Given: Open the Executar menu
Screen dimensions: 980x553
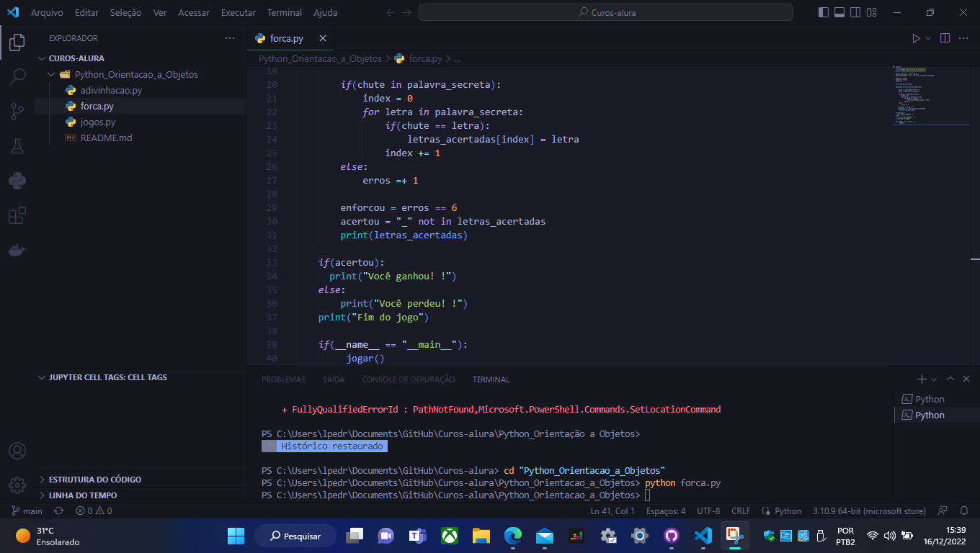Looking at the screenshot, I should click(239, 12).
